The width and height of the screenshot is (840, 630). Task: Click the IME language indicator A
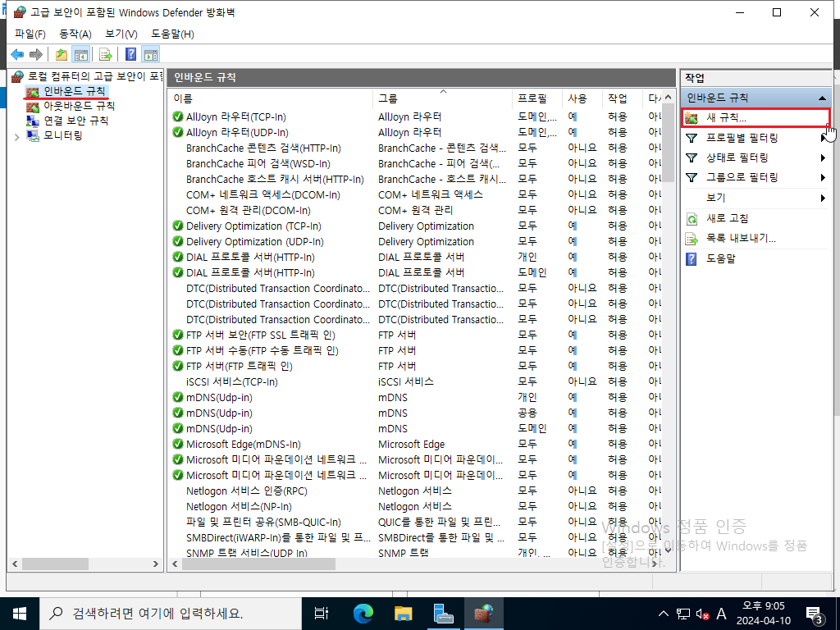coord(721,614)
